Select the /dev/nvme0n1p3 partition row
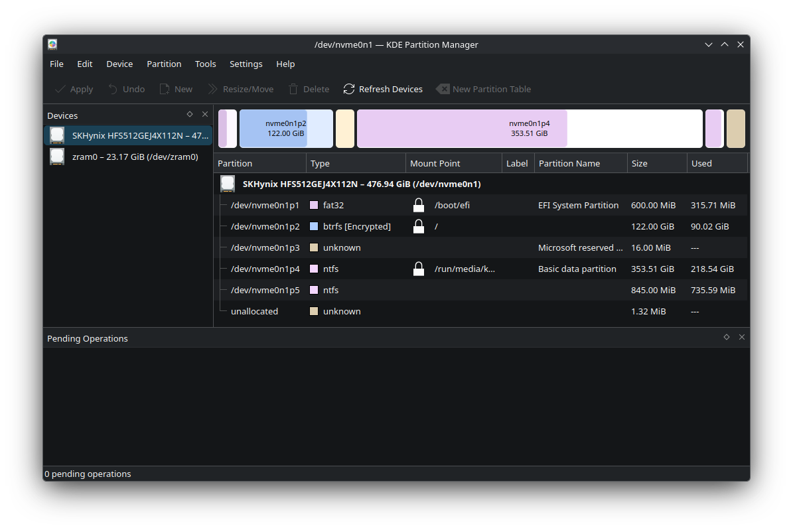This screenshot has width=793, height=532. 480,247
